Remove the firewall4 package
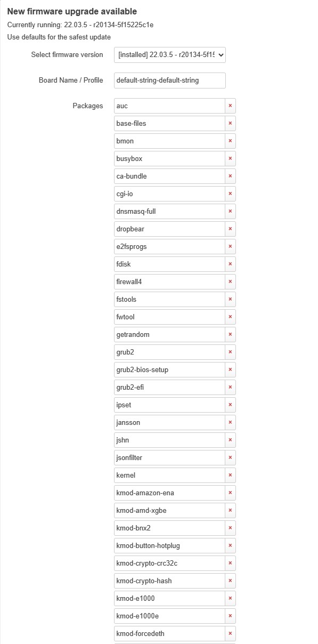 230,281
